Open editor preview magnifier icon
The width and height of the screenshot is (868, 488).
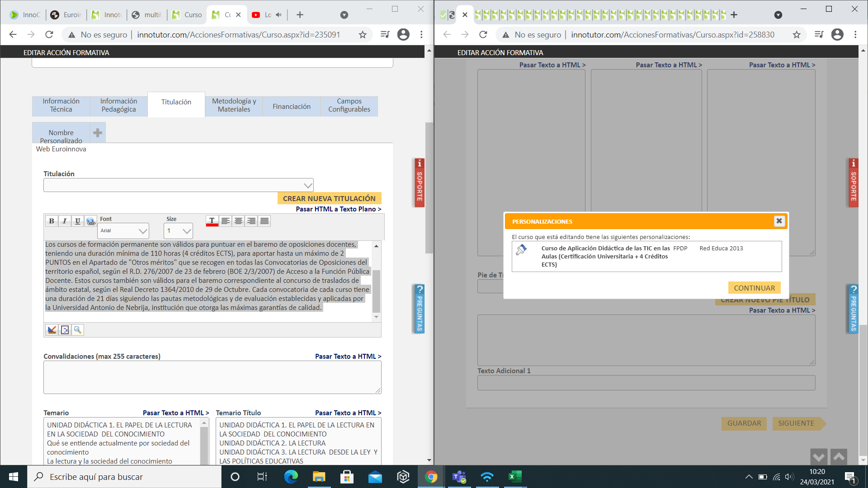click(x=78, y=330)
